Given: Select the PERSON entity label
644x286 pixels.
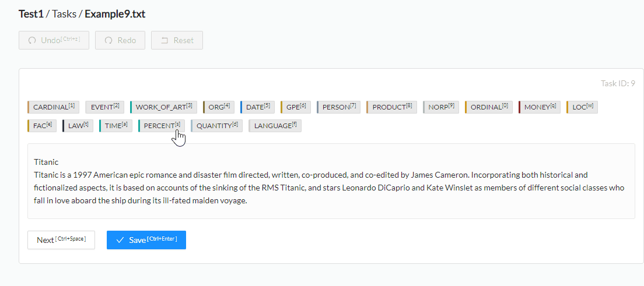Looking at the screenshot, I should [338, 107].
